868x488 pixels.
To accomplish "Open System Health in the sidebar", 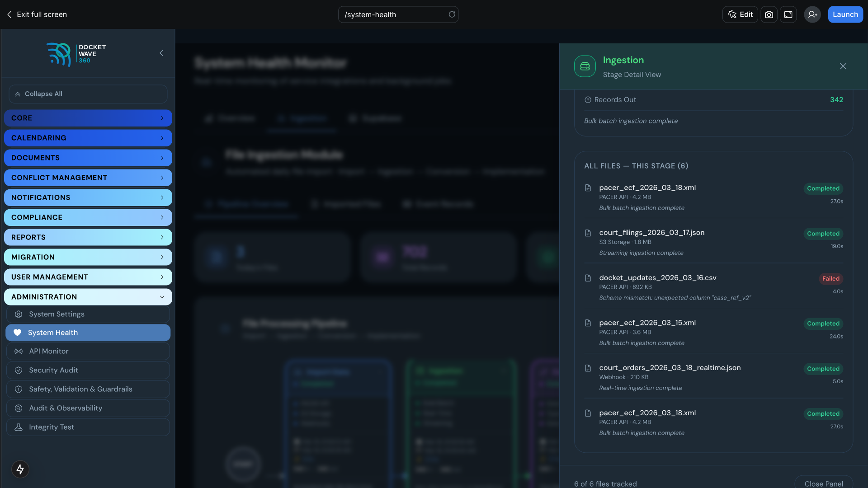I will tap(88, 333).
